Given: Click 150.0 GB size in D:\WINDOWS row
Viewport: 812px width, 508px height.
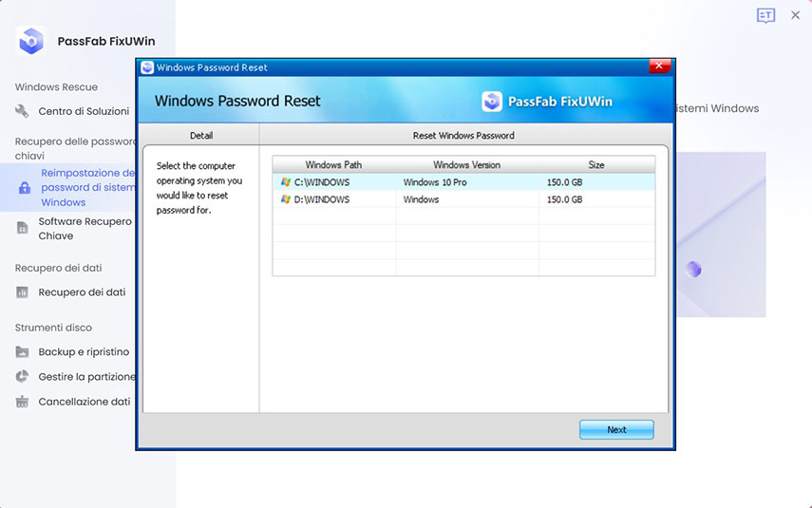Looking at the screenshot, I should [x=564, y=199].
